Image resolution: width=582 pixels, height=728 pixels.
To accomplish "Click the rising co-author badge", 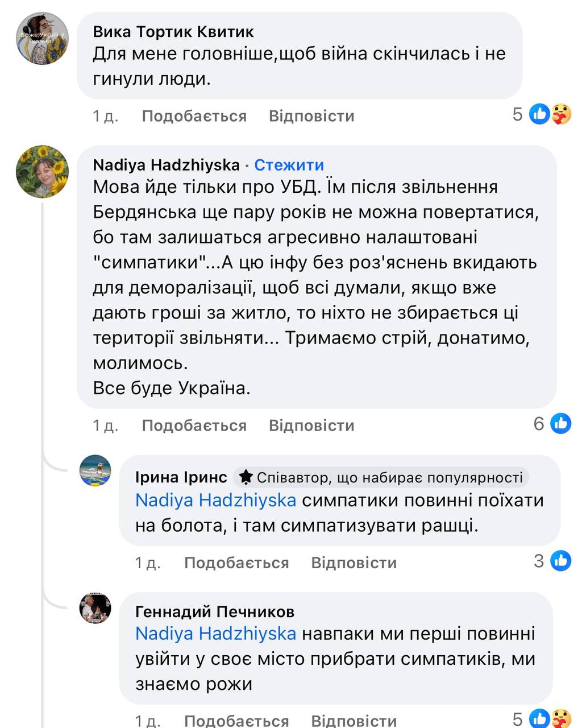I will coord(381,477).
